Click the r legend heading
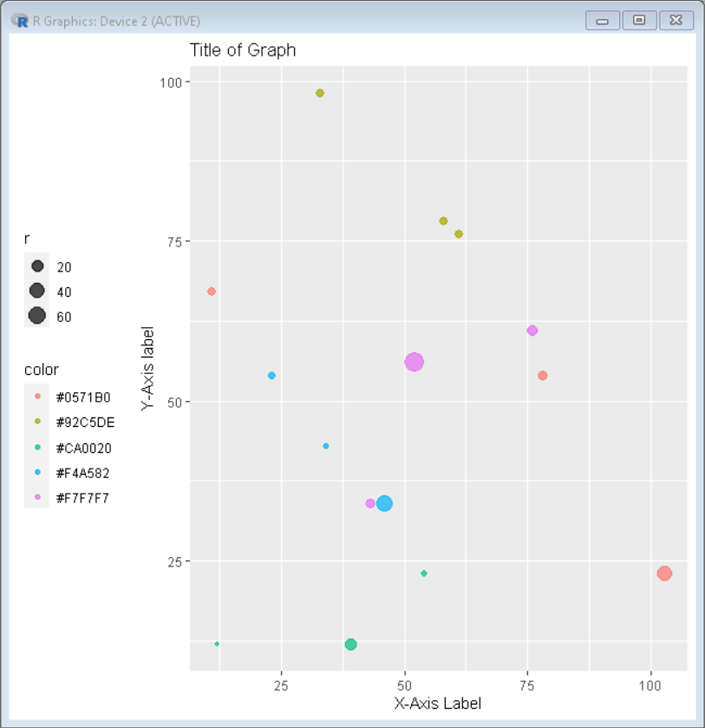Image resolution: width=705 pixels, height=728 pixels. click(27, 239)
